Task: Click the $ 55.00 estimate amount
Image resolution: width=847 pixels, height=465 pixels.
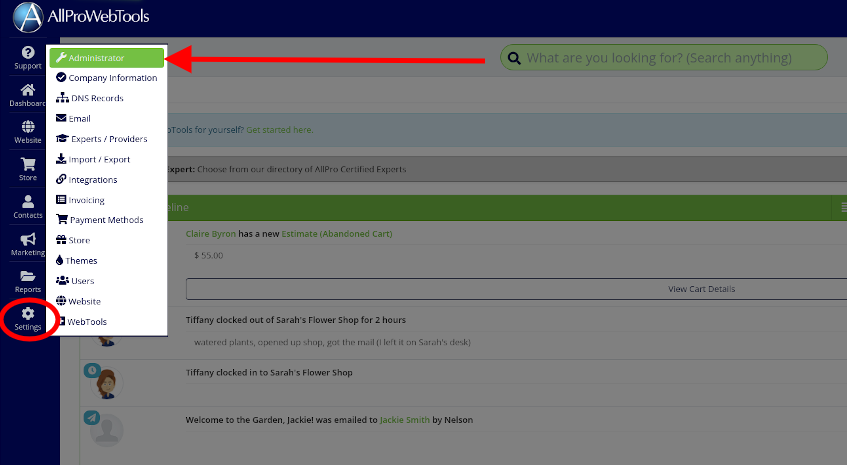Action: point(209,255)
